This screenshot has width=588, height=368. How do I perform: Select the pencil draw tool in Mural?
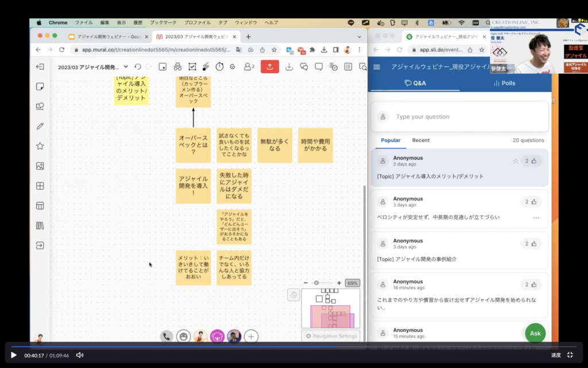pos(40,126)
